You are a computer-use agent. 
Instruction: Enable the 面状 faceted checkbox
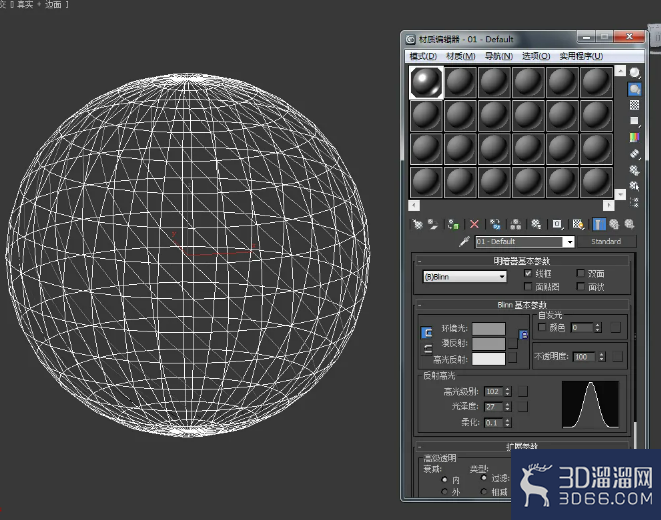click(x=580, y=287)
